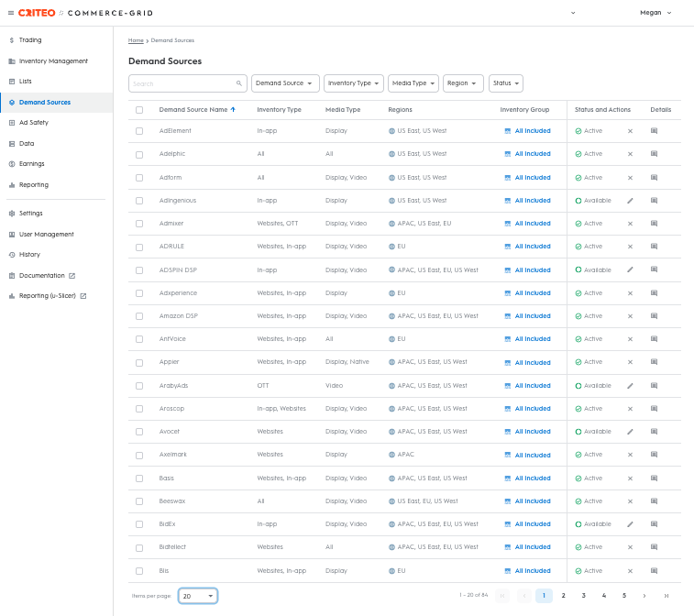This screenshot has height=616, width=694.
Task: Check the AdElement row checkbox
Action: click(x=139, y=131)
